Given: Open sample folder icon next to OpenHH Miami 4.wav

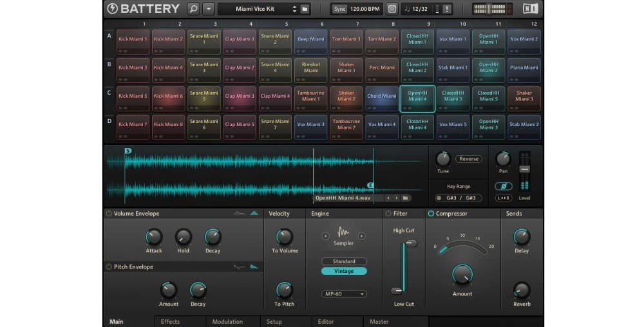Looking at the screenshot, I should tap(405, 198).
